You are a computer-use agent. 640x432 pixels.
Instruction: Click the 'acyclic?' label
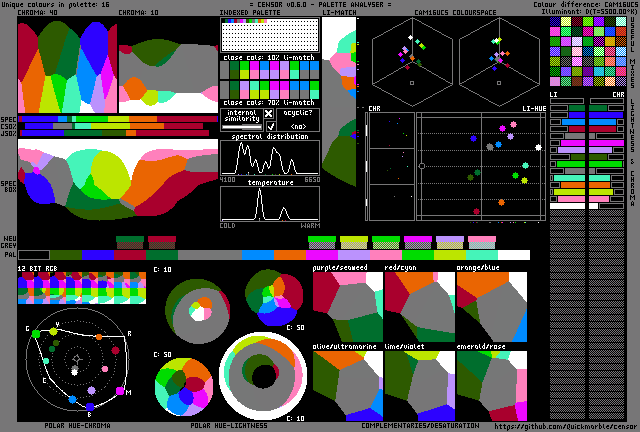coord(298,113)
